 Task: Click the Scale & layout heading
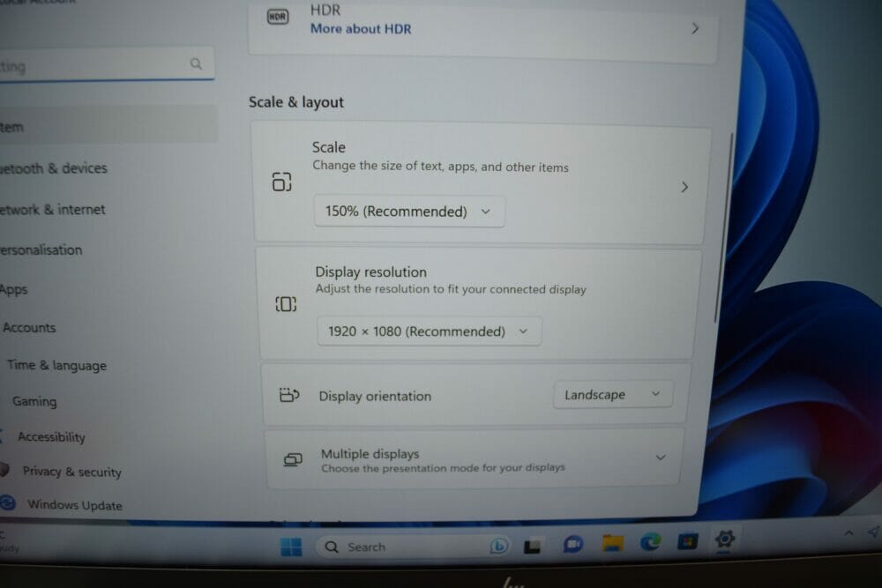(x=295, y=102)
